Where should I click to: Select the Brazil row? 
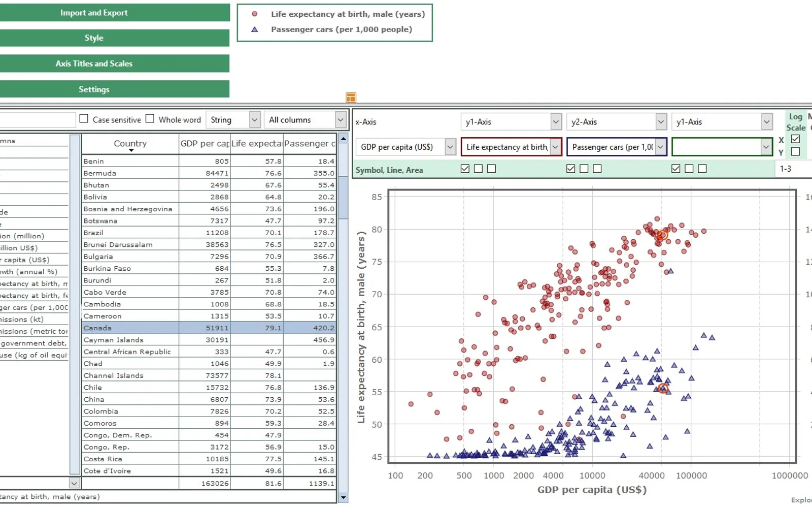coord(209,233)
